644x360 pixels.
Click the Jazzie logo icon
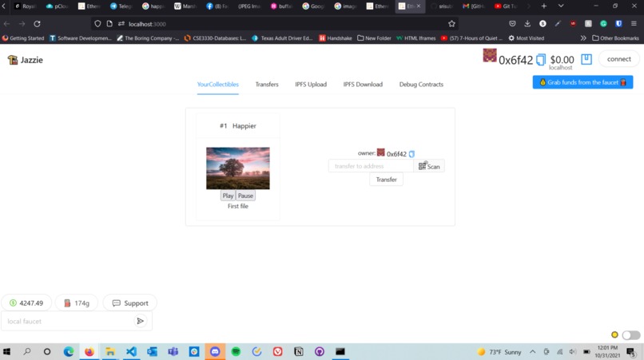click(x=13, y=60)
